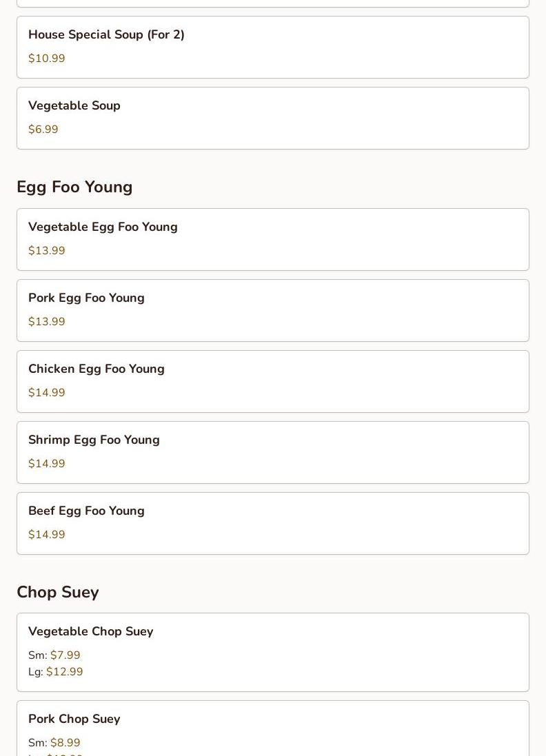Viewport: 546px width, 756px height.
Task: Click the Beef Egg Foo Young $14.99 price
Action: (47, 535)
